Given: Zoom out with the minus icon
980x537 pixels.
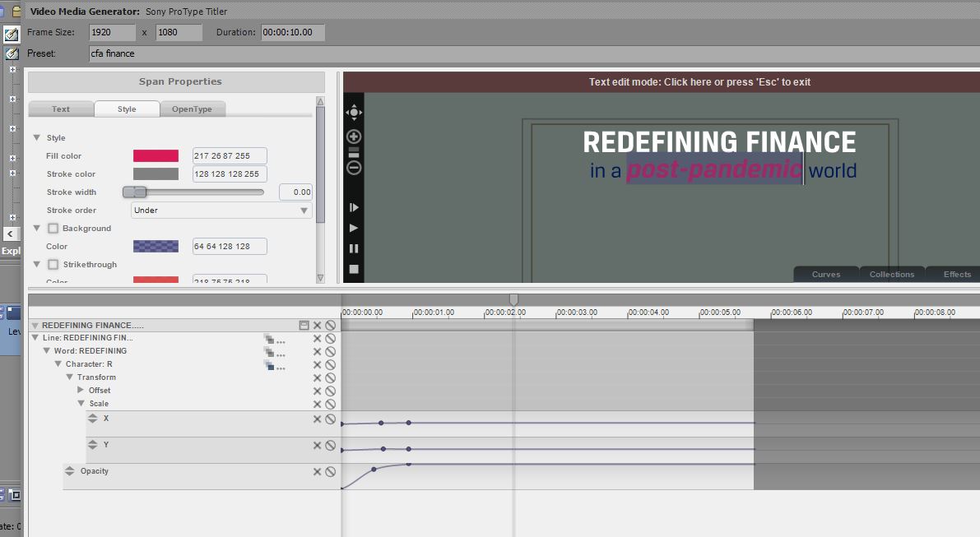Looking at the screenshot, I should click(x=354, y=168).
